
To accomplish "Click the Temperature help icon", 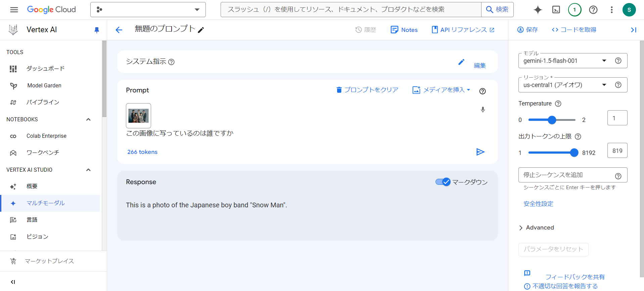I will [558, 103].
